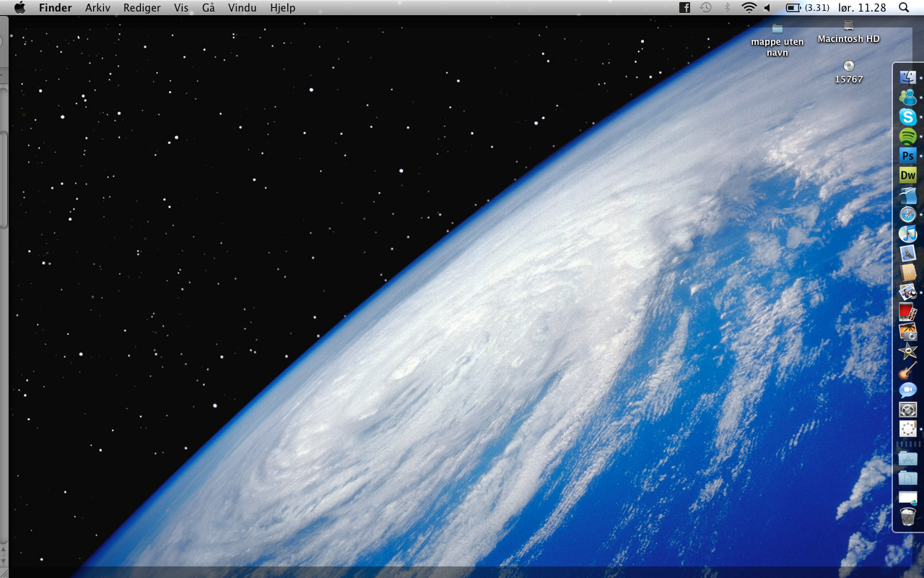
Task: Open the Wi-Fi status menu
Action: coord(749,7)
